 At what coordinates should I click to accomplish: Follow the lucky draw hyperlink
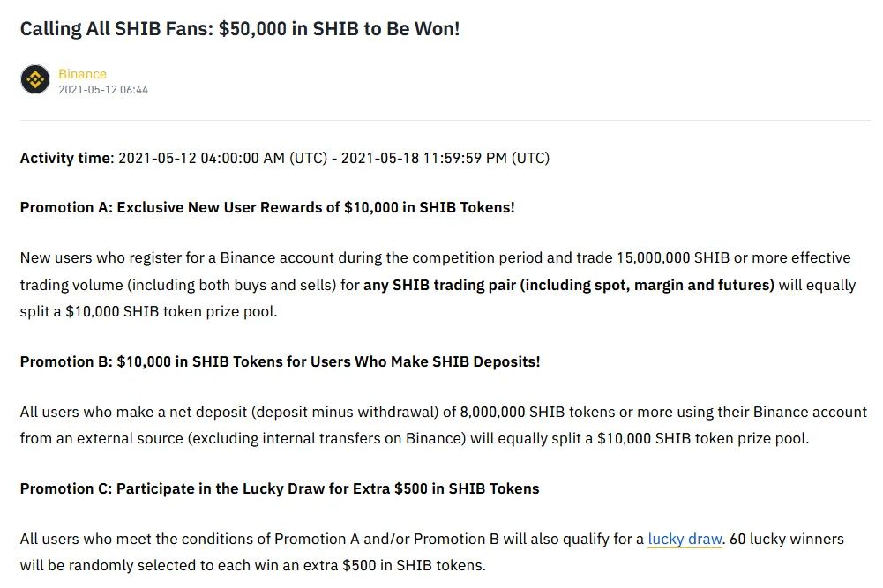(x=685, y=539)
